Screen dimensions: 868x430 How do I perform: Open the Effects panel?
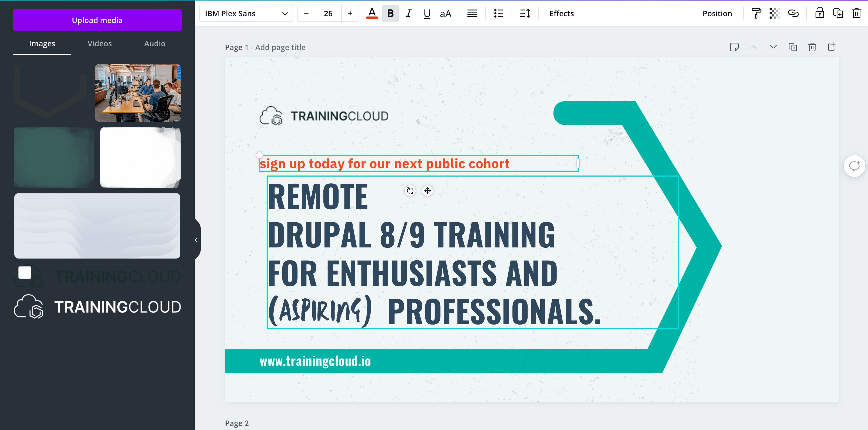coord(561,14)
